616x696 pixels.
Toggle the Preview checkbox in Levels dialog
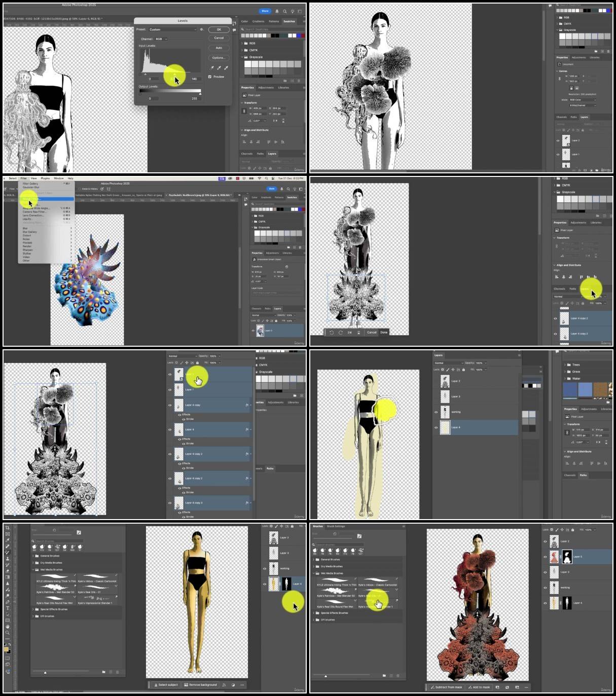click(210, 77)
